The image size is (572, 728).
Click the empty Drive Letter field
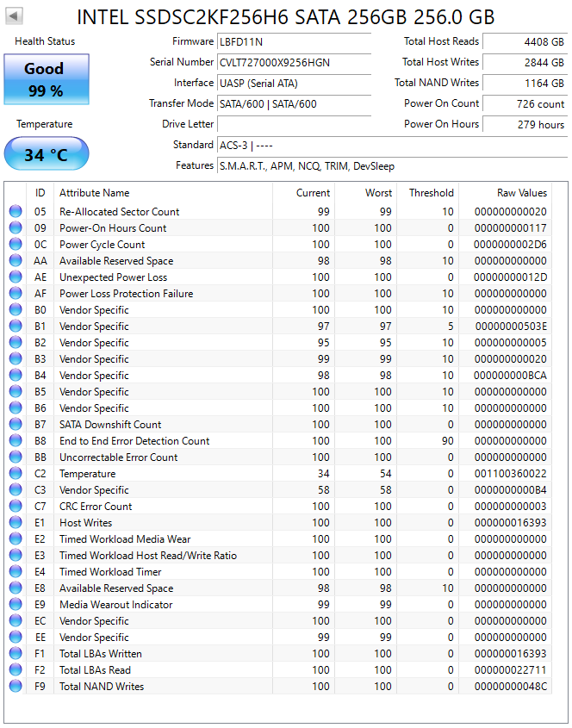point(295,124)
